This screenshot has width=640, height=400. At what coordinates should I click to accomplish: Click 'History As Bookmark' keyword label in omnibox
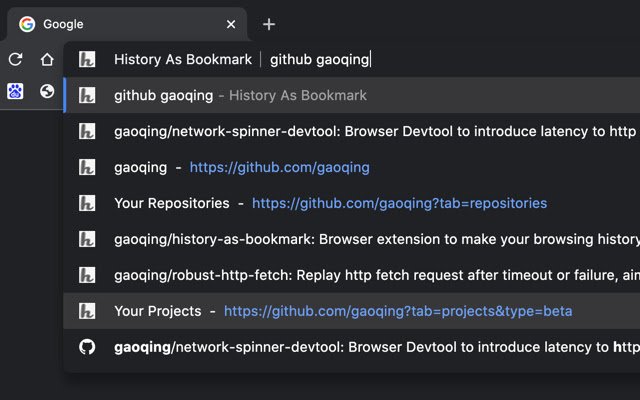(183, 60)
